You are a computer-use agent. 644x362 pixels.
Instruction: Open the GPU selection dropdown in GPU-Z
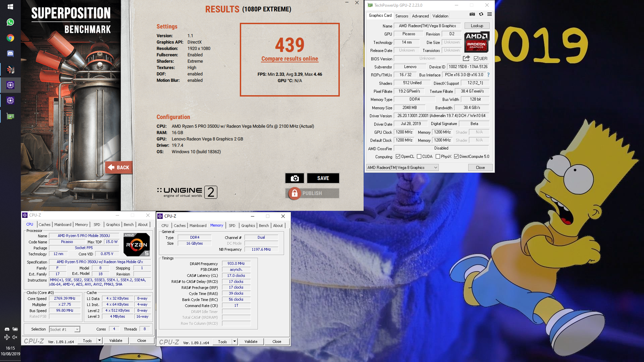pos(402,168)
